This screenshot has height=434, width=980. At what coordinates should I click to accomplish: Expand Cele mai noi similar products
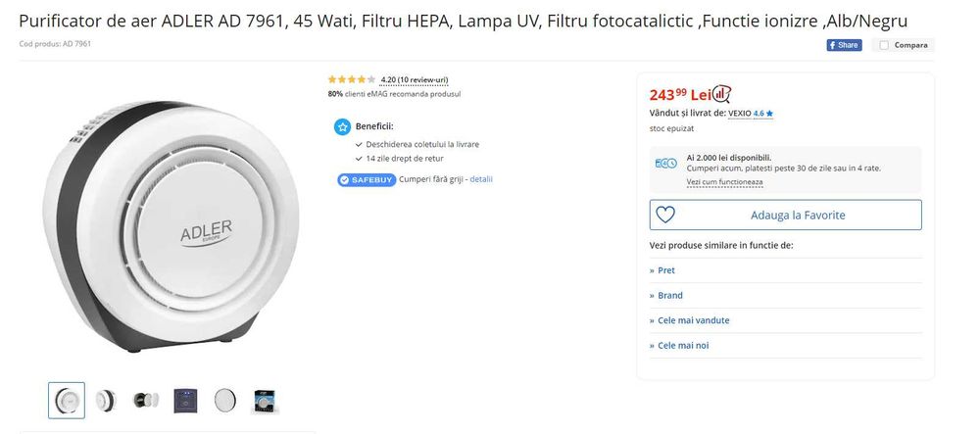point(680,346)
